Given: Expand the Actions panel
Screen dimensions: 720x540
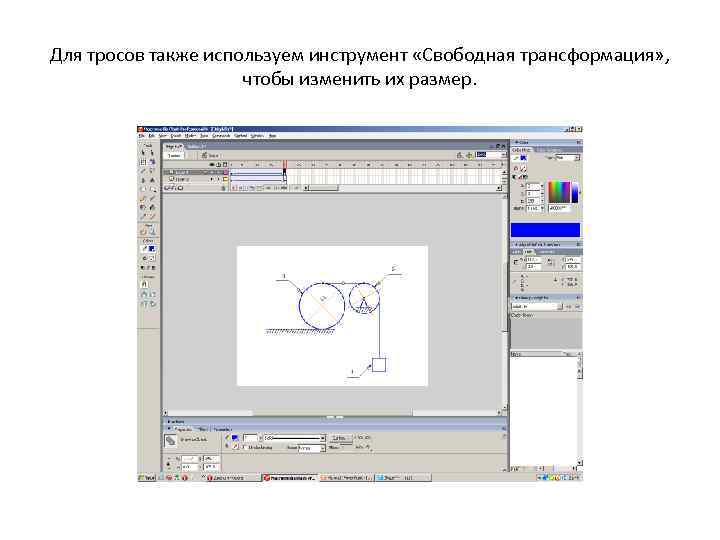Looking at the screenshot, I should click(x=169, y=422).
